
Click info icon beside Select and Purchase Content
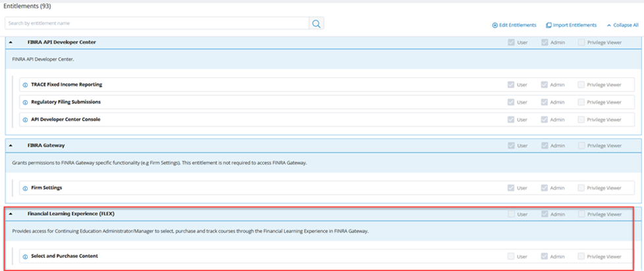pyautogui.click(x=25, y=257)
